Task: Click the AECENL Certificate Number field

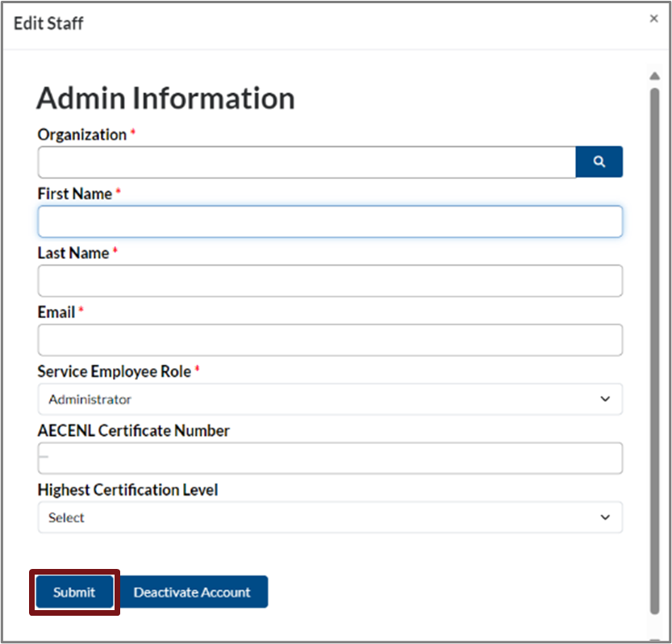Action: pyautogui.click(x=330, y=458)
